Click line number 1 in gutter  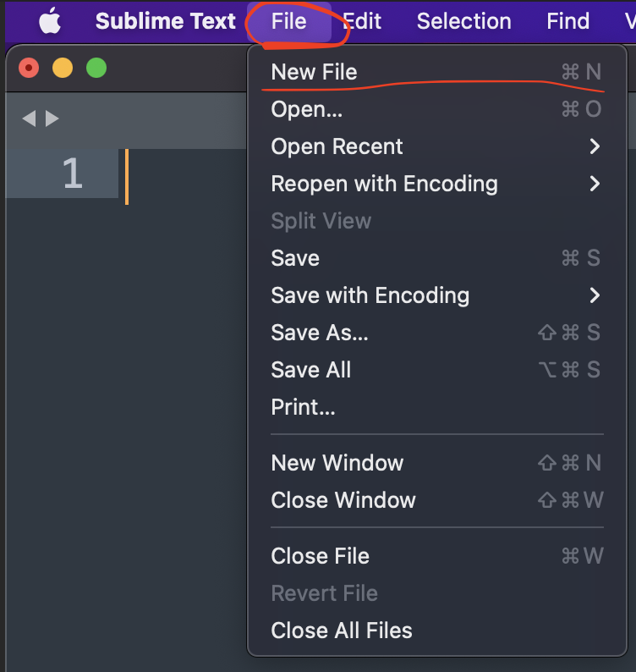[x=73, y=174]
